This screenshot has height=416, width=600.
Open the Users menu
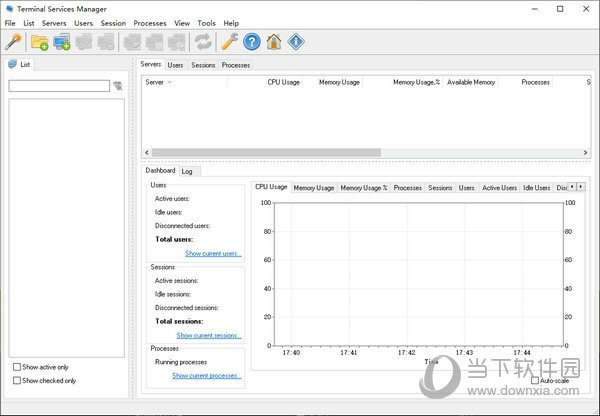tap(83, 23)
